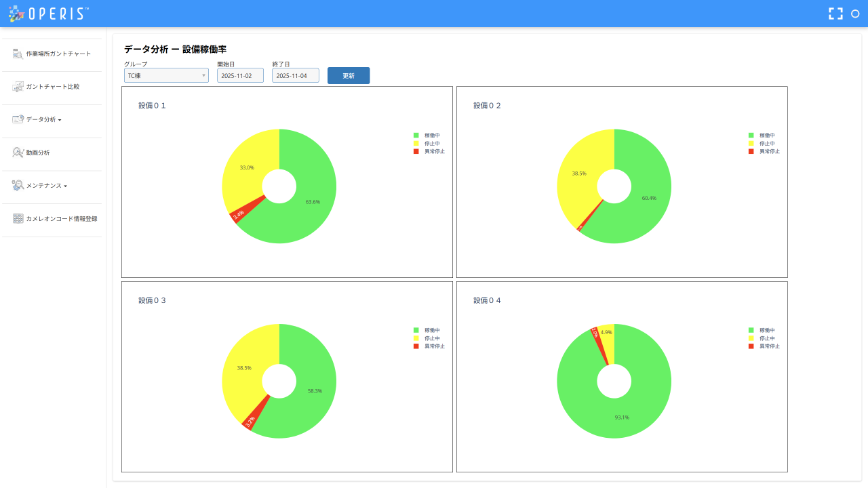The image size is (868, 488).
Task: Click the circle icon in the header
Action: tap(855, 14)
